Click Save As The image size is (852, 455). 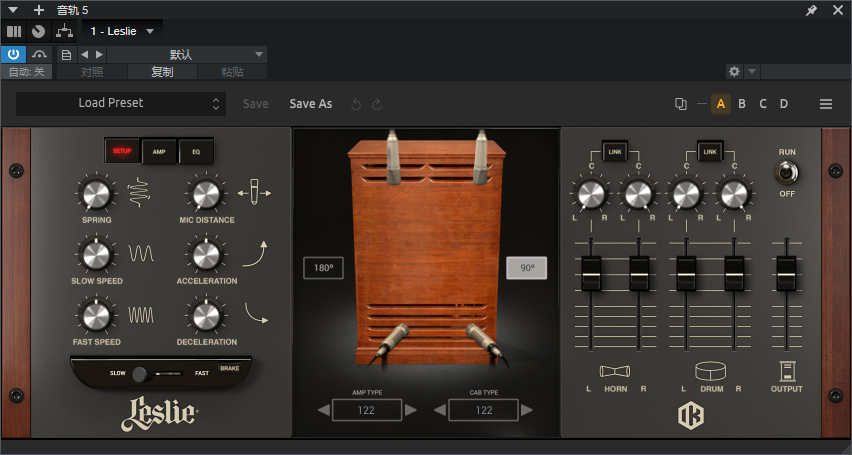tap(311, 104)
